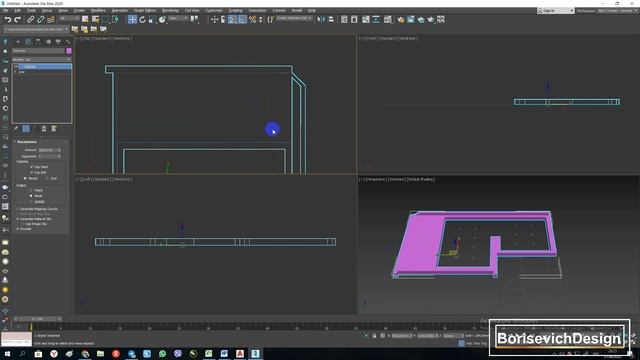The height and width of the screenshot is (360, 640).
Task: Activate the Select and Link tool
Action: (31, 20)
